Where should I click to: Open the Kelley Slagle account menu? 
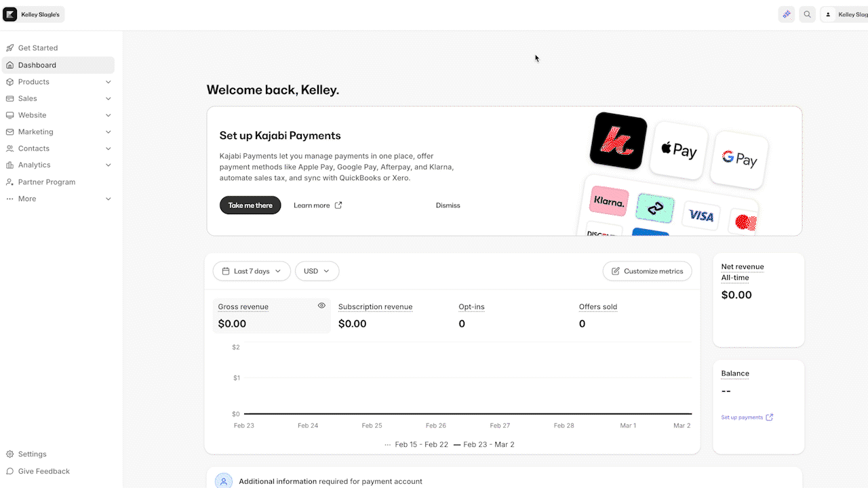pos(844,14)
